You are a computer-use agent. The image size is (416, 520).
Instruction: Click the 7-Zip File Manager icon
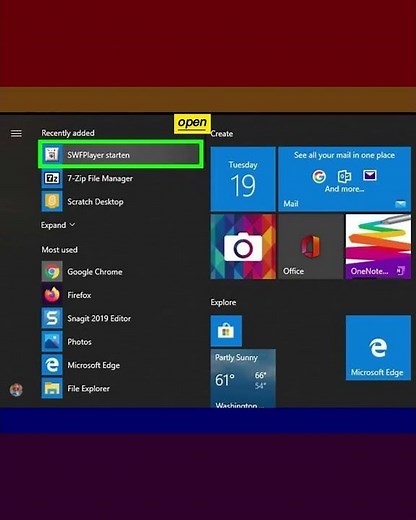tap(52, 178)
